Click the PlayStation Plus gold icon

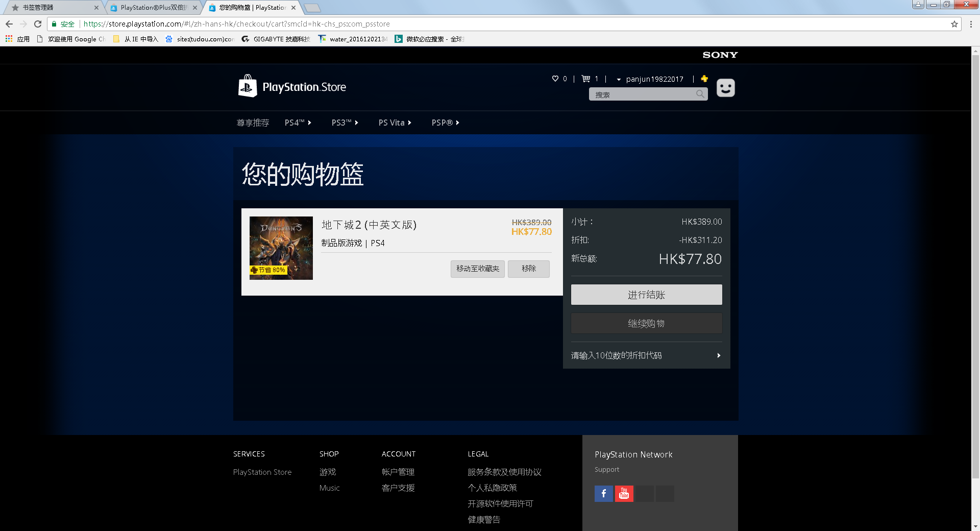(704, 79)
